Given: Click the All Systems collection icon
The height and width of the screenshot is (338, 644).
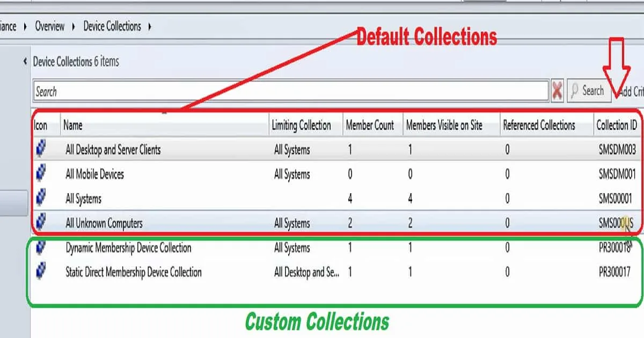Looking at the screenshot, I should [41, 199].
